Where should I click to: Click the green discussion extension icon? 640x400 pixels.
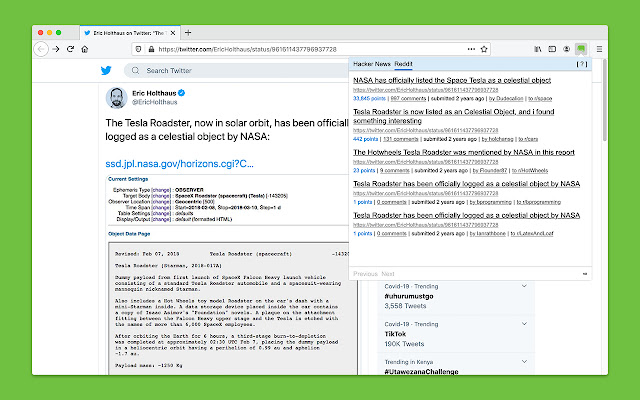coord(581,49)
